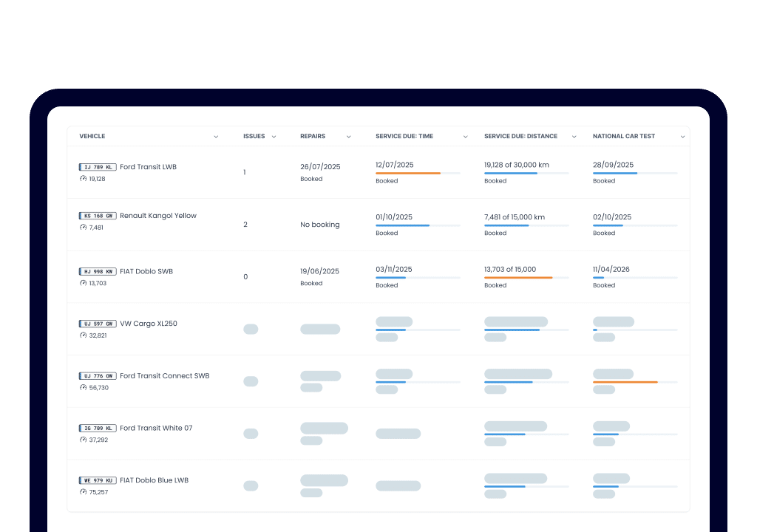Image resolution: width=757 pixels, height=532 pixels.
Task: Click car test date 28/09/2025
Action: click(x=613, y=165)
